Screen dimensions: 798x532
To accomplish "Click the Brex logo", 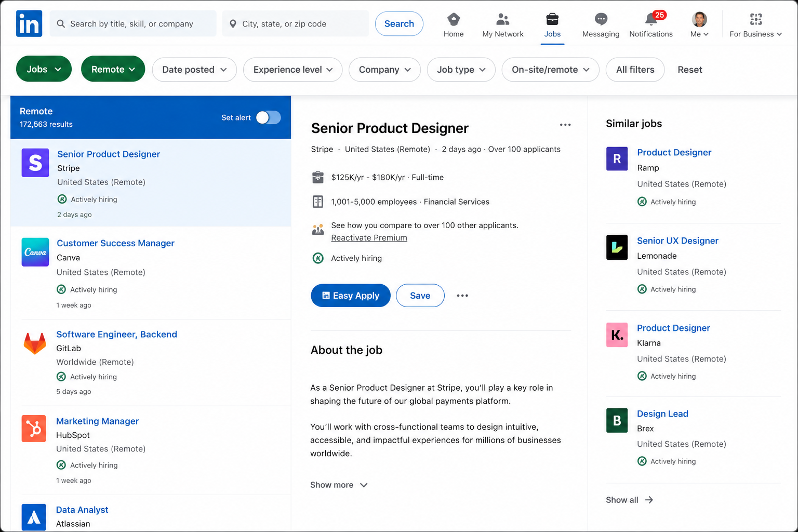I will [x=617, y=420].
